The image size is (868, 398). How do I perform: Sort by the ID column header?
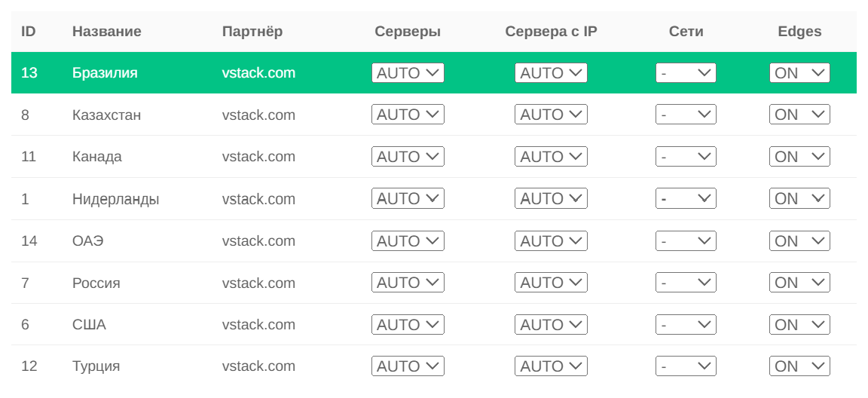tap(28, 32)
